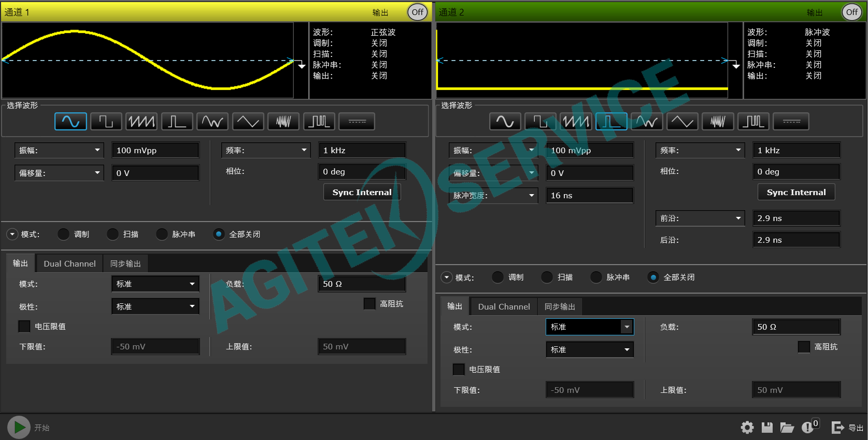This screenshot has width=868, height=440.
Task: Select PRBS waveform for Channel 1
Action: point(319,122)
